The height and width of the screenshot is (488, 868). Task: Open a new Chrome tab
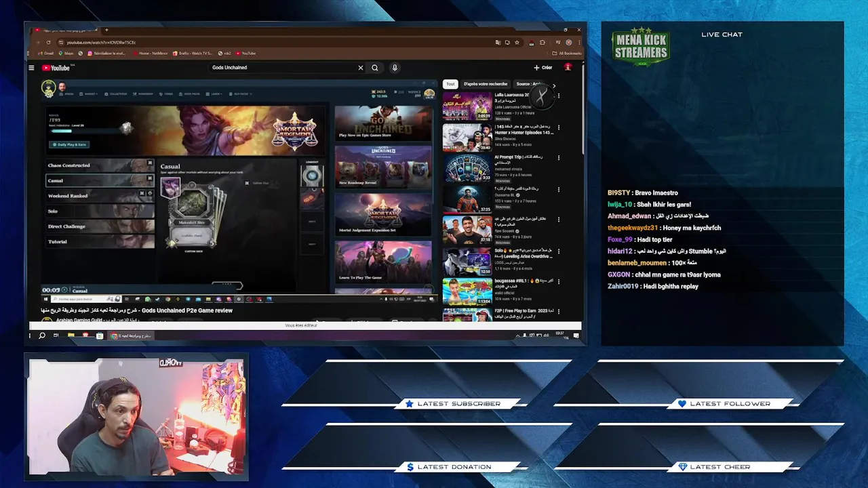point(106,30)
